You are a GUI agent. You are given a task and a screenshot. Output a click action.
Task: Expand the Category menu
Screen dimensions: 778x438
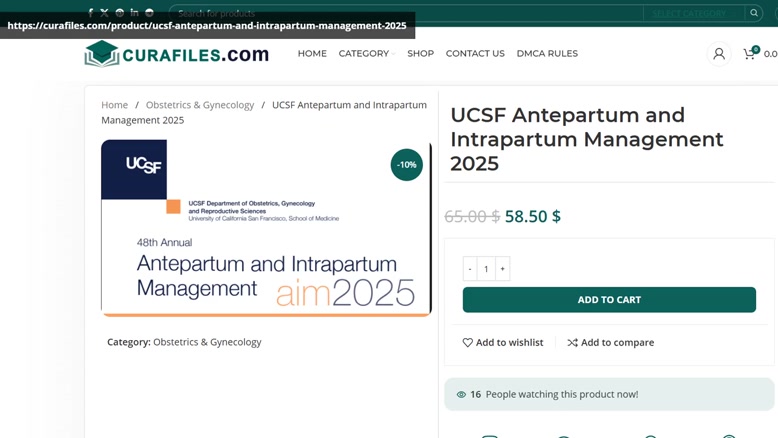(x=367, y=54)
